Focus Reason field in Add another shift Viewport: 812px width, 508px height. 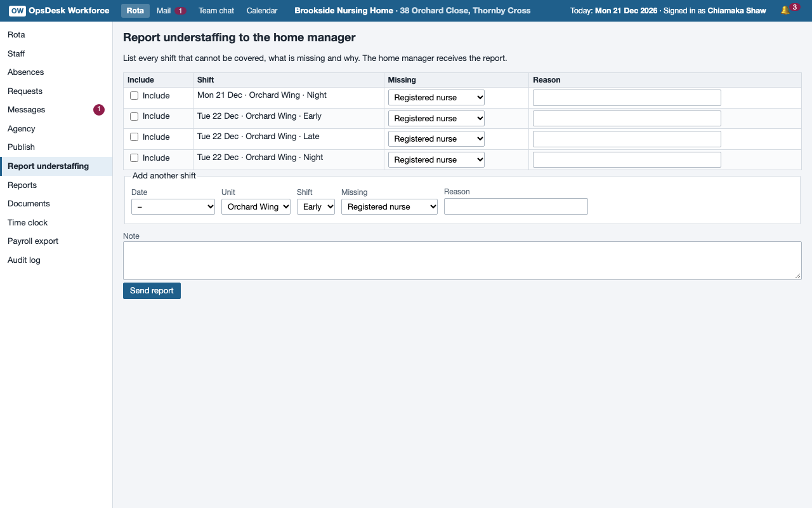[x=516, y=206]
